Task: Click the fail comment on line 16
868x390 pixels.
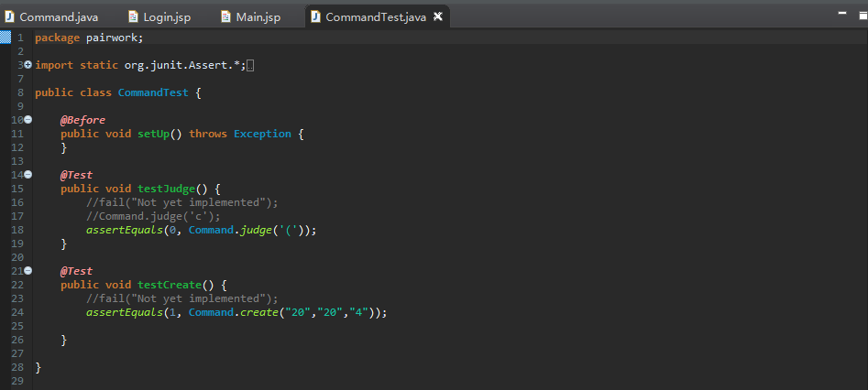Action: pyautogui.click(x=182, y=202)
